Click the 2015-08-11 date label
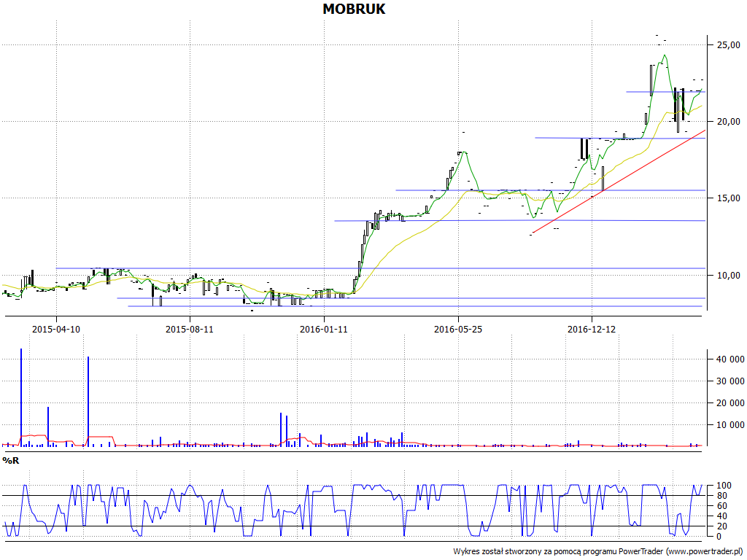This screenshot has height=560, width=747. (190, 329)
